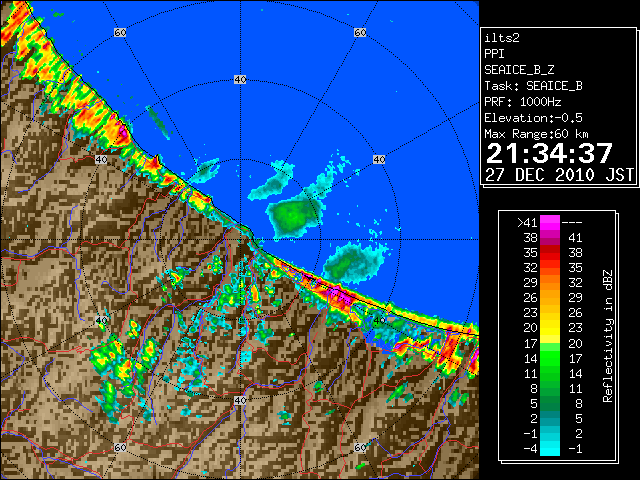Pick the bright magenta >41 dBZ swatch
640x480 pixels.
pos(550,223)
